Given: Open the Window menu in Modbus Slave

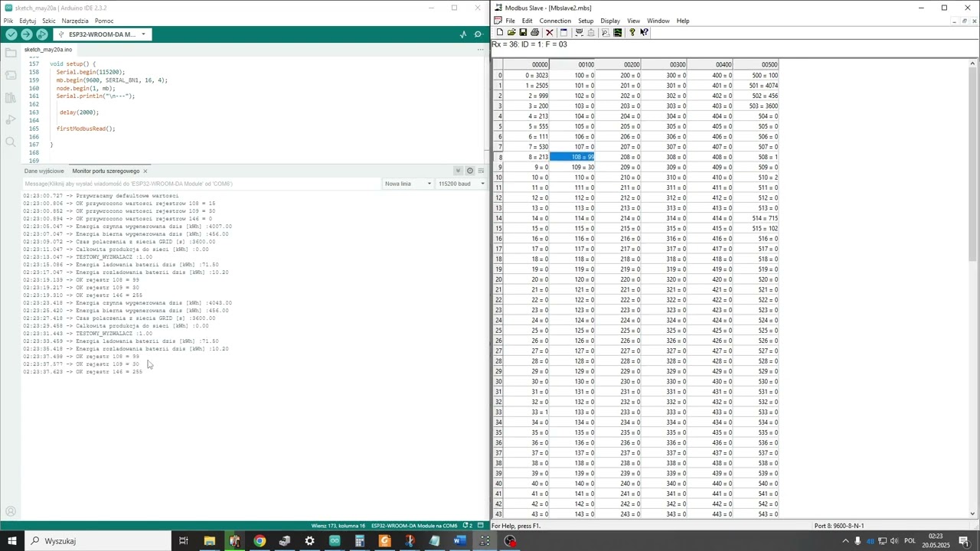Looking at the screenshot, I should pos(658,21).
